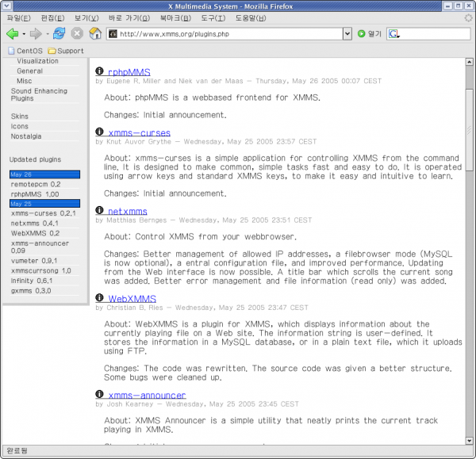
Task: Click the info icon next to WebXMMS
Action: (x=99, y=297)
